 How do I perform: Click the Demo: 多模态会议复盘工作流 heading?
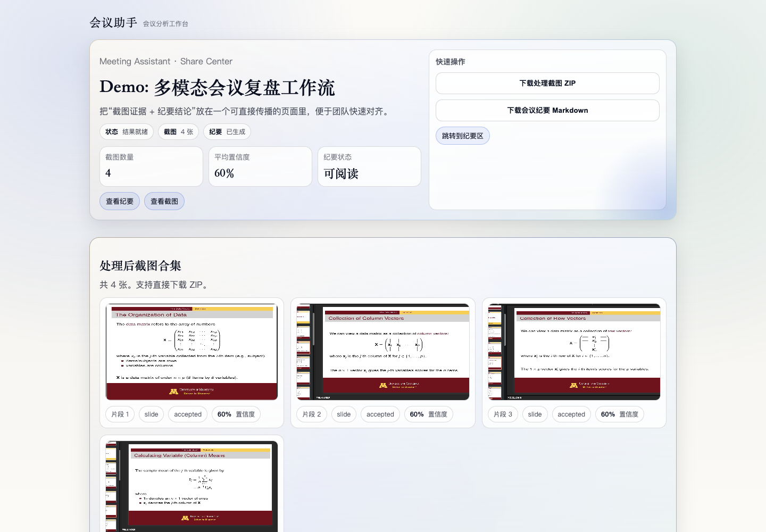coord(217,87)
